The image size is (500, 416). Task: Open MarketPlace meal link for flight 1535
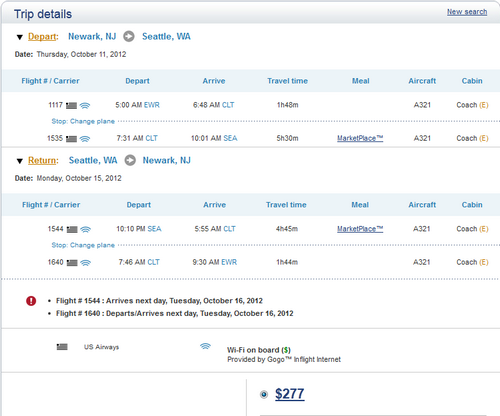[x=360, y=138]
